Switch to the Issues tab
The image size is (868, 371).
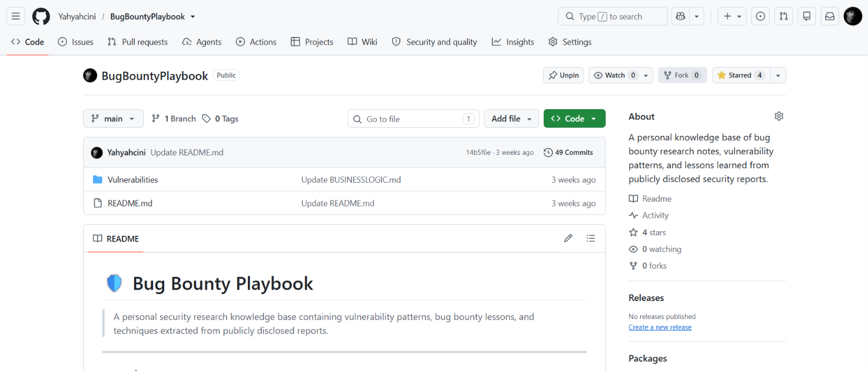pyautogui.click(x=76, y=42)
